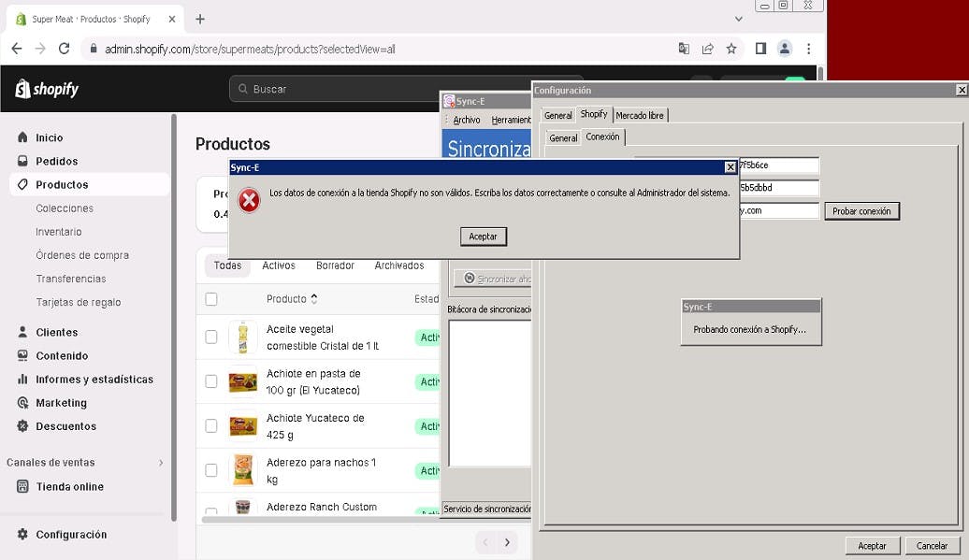Click the Shopify sidebar vertical scrollbar

tap(174, 317)
